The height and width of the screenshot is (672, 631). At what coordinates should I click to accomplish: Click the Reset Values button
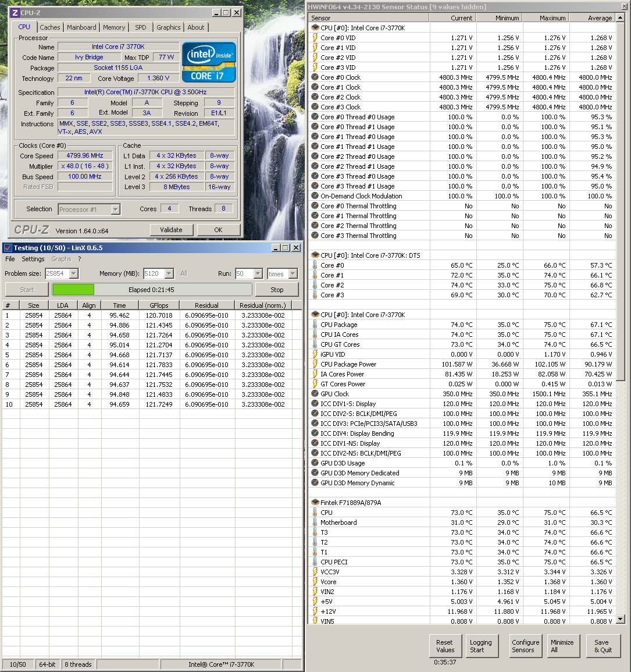click(x=445, y=646)
